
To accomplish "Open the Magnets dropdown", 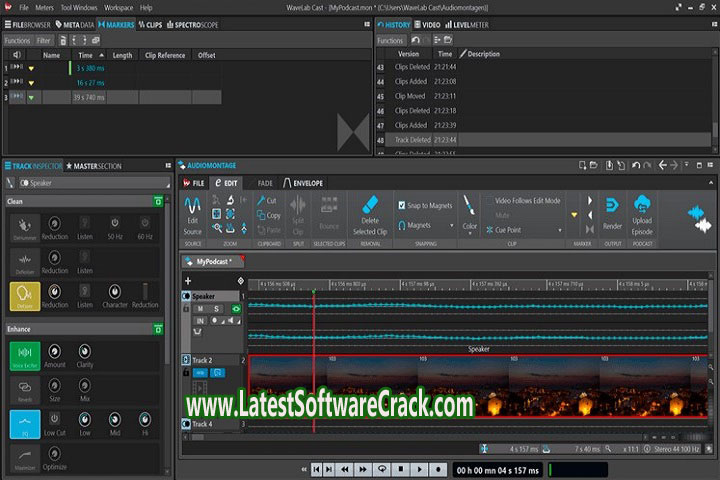I will coord(424,226).
